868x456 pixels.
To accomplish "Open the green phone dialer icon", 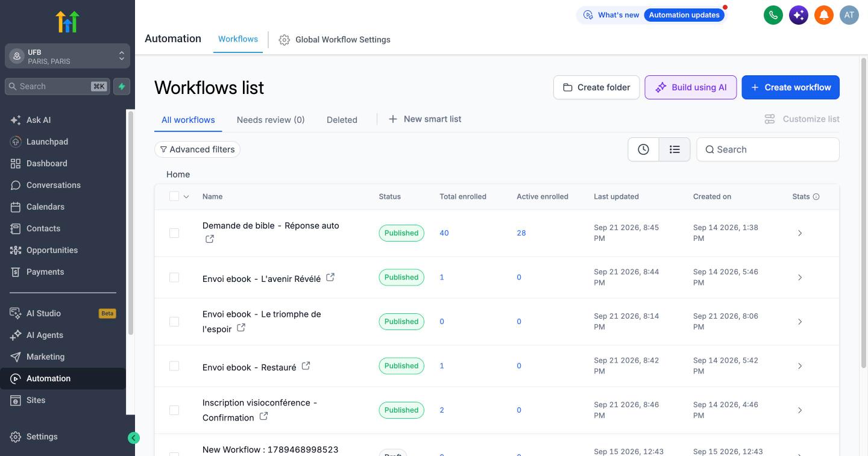I will pos(773,15).
